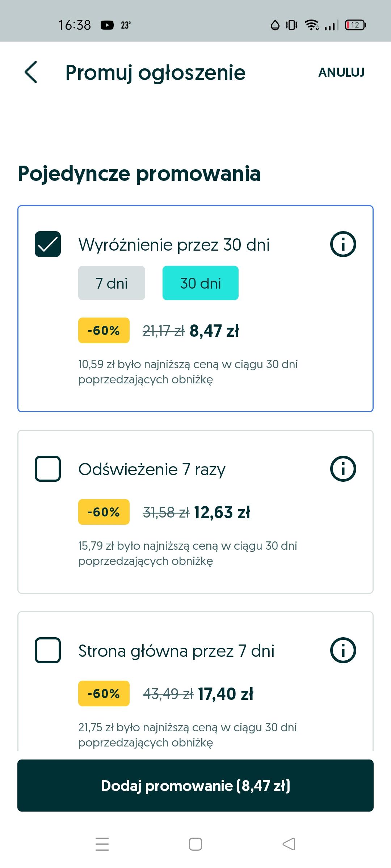The width and height of the screenshot is (391, 868).
Task: Tap the Wi-Fi status icon
Action: pos(311,25)
